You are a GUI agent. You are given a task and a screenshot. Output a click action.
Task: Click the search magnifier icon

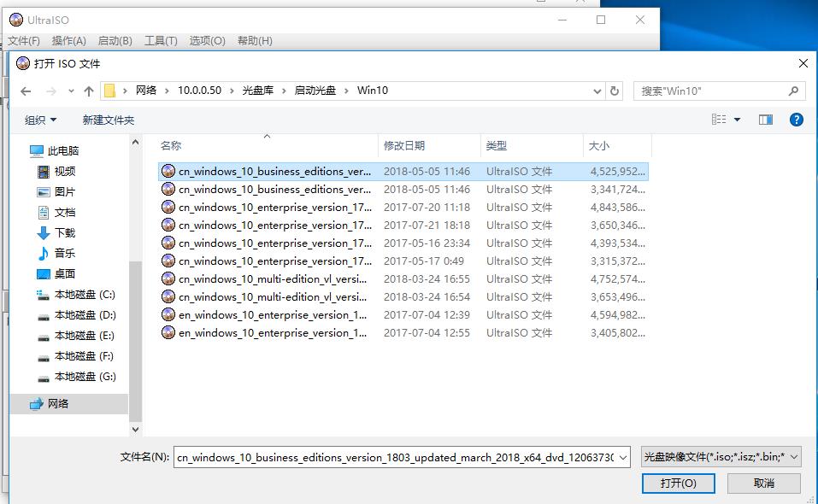[x=793, y=91]
